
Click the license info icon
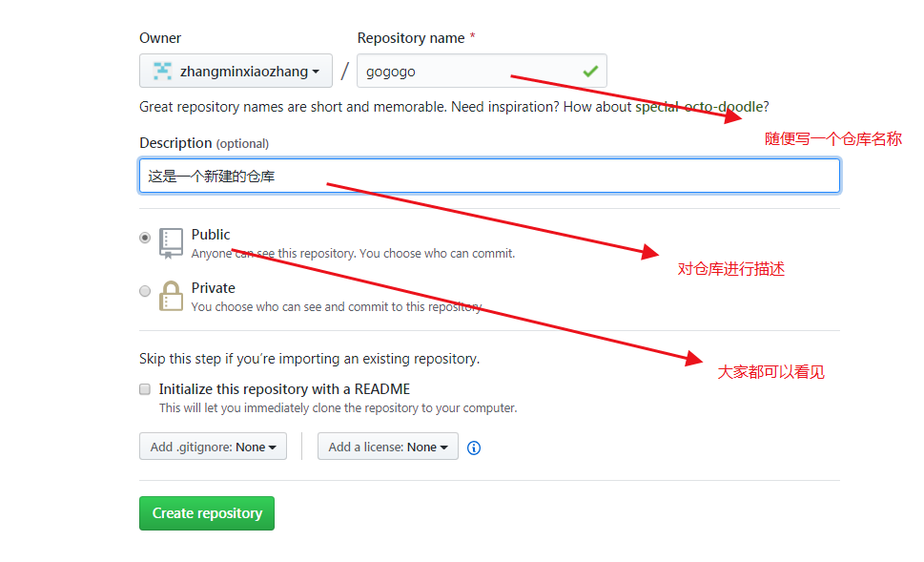474,448
